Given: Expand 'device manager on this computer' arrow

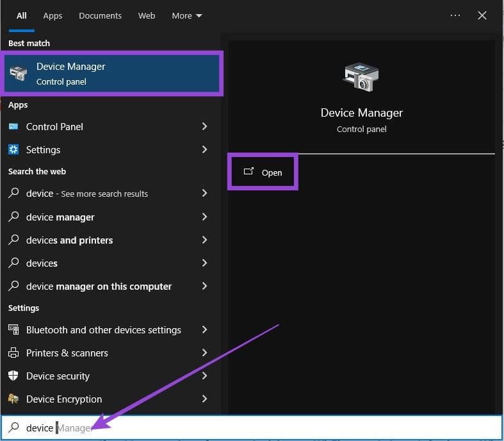Looking at the screenshot, I should click(204, 287).
